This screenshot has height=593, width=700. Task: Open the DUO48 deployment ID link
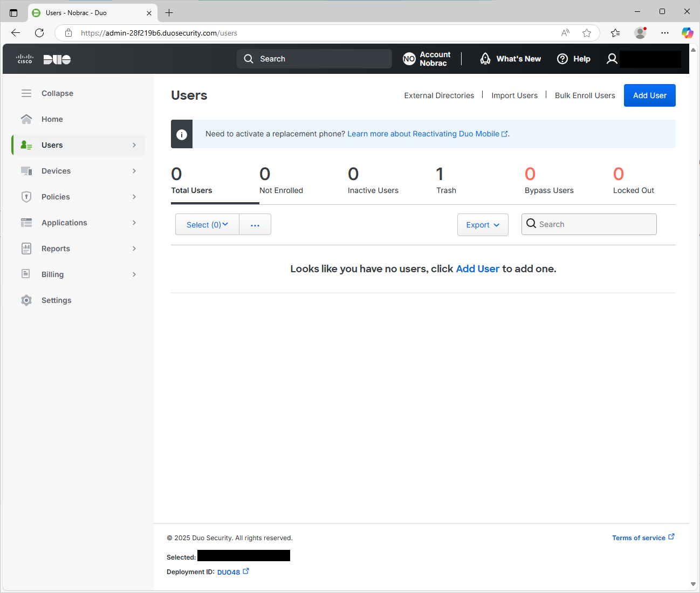(x=233, y=572)
